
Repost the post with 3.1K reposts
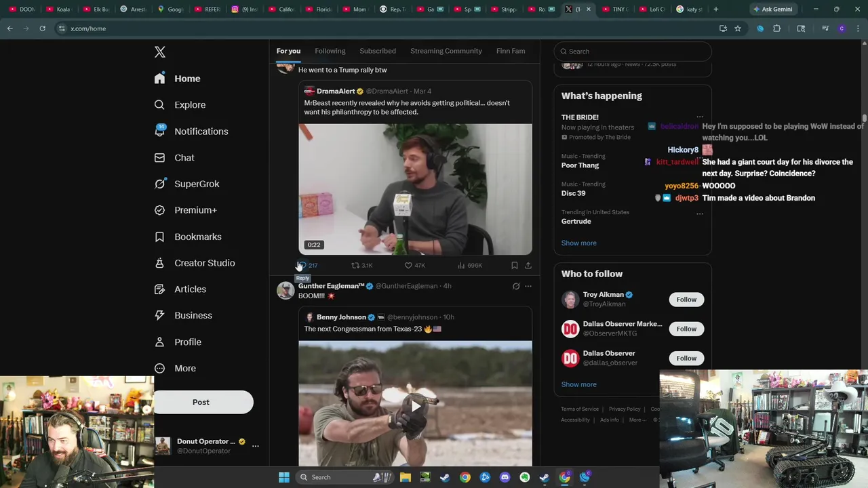coord(362,266)
